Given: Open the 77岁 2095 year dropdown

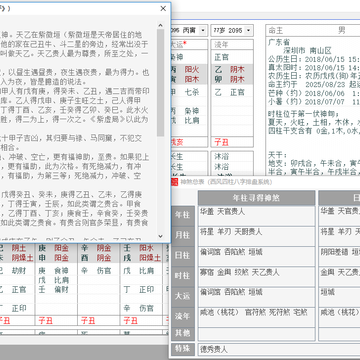Looking at the screenshot, I should (x=248, y=31).
